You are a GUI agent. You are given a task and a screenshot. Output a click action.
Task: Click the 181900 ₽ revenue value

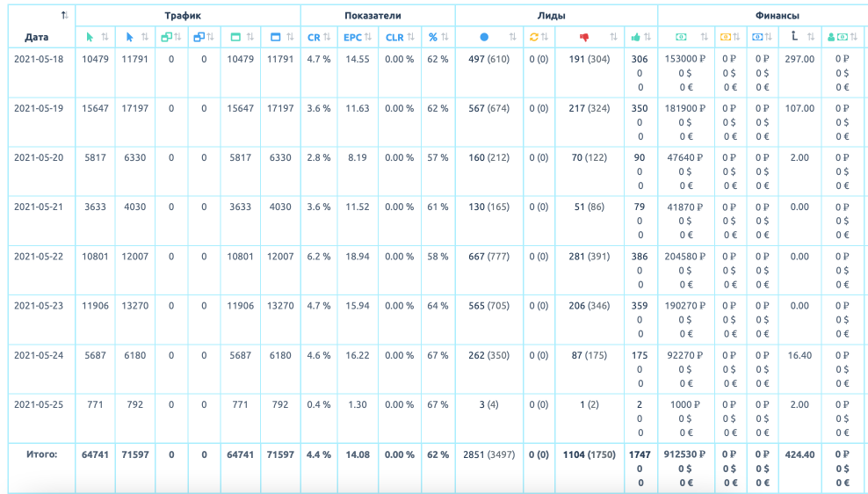pyautogui.click(x=684, y=108)
